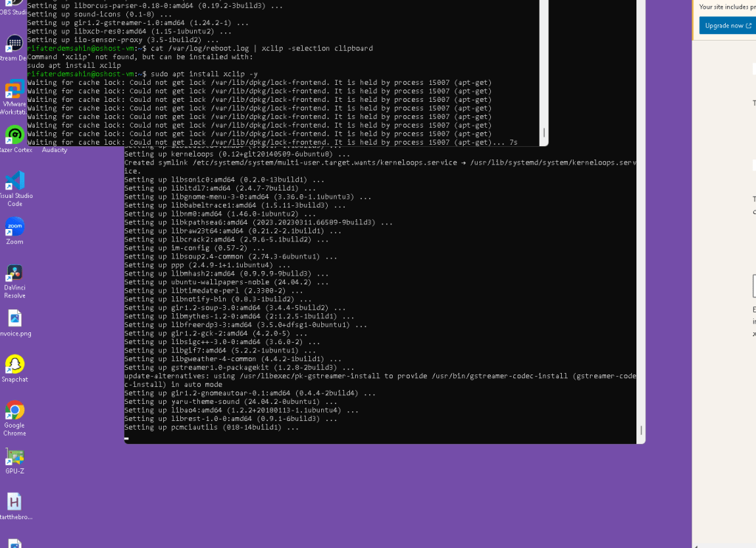Launch Visual Studio Code shortcut

coord(15,188)
